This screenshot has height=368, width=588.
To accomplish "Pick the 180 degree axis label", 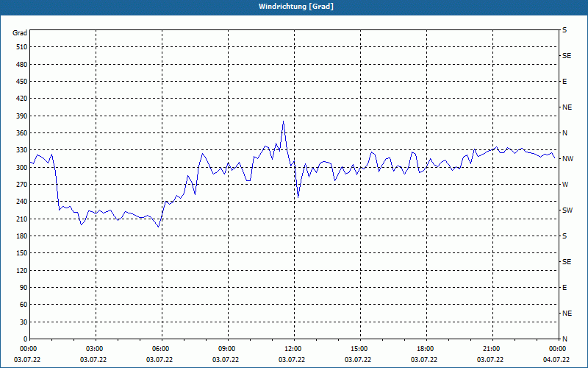I will click(x=22, y=236).
